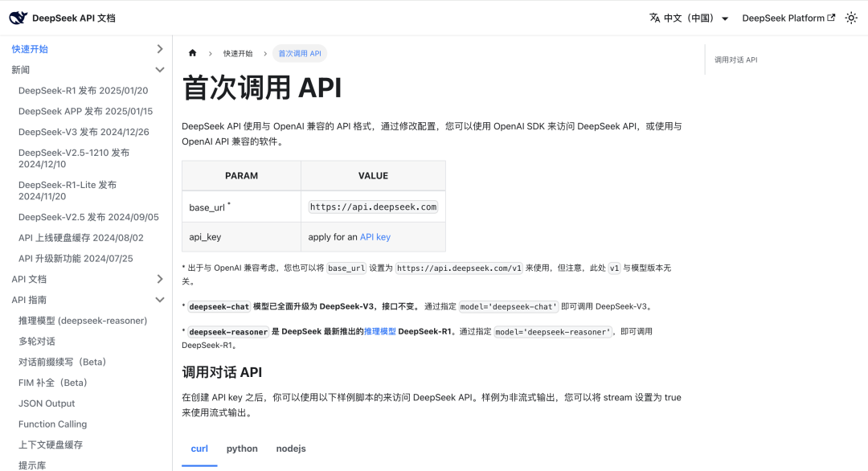Open the 多轮对话 guide
This screenshot has height=471, width=868.
click(x=36, y=342)
